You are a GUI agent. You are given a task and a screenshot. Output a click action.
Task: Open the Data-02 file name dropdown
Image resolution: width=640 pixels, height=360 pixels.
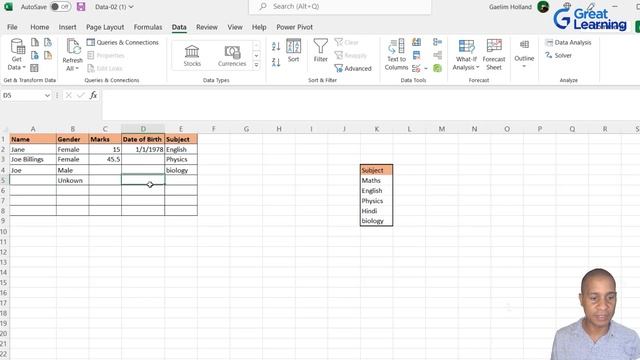point(131,7)
